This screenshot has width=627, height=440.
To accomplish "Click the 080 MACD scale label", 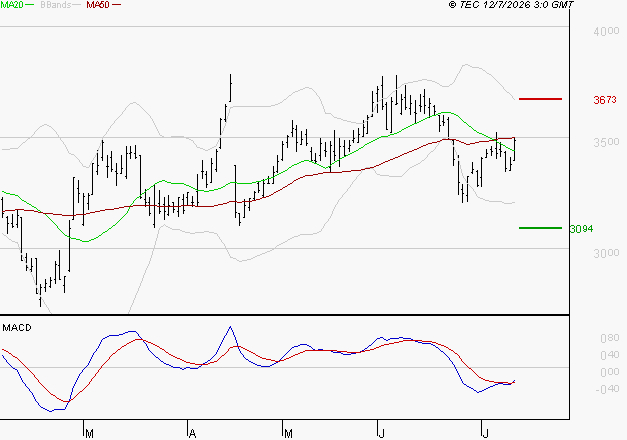I will point(610,338).
